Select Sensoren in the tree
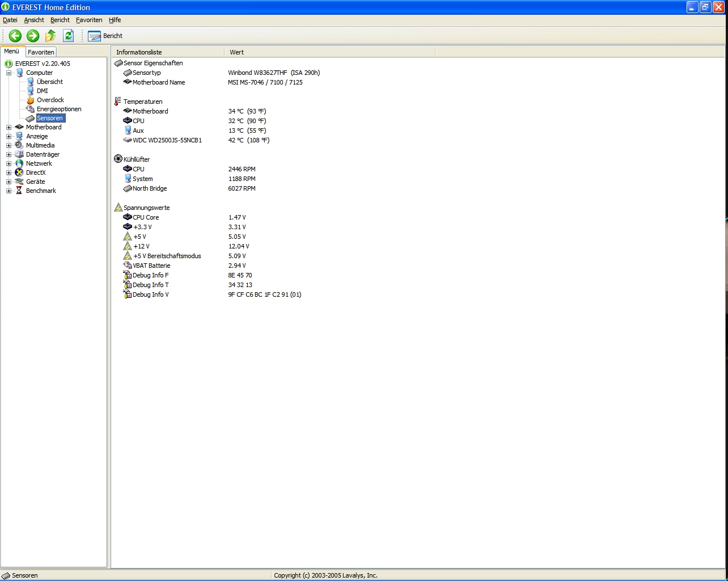Image resolution: width=728 pixels, height=581 pixels. click(x=50, y=118)
